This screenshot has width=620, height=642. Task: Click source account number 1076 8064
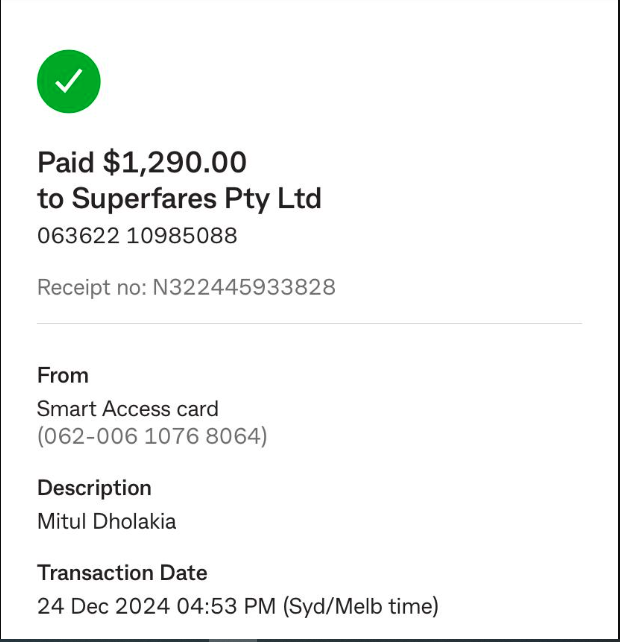pos(203,436)
